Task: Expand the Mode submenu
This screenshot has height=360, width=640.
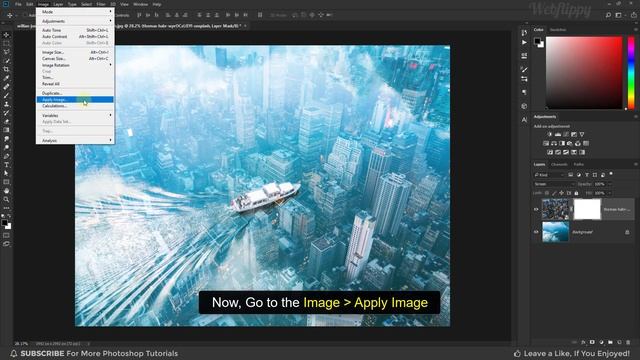Action: pos(75,12)
